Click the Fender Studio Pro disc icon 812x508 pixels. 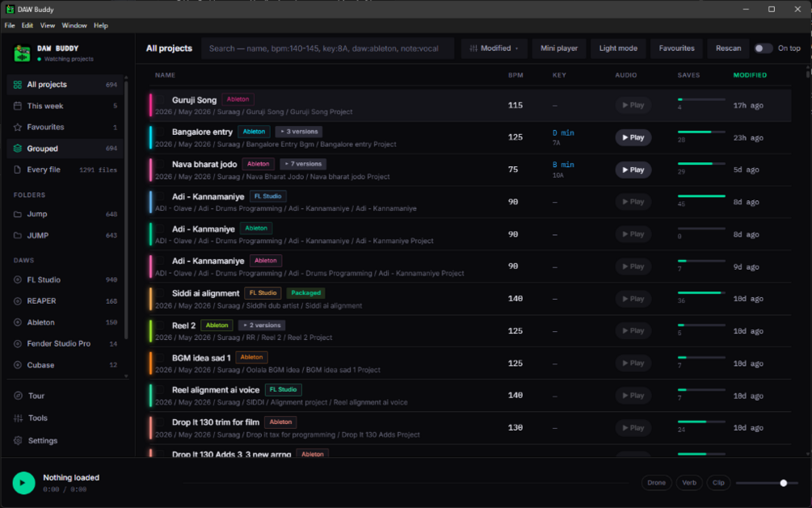tap(18, 343)
